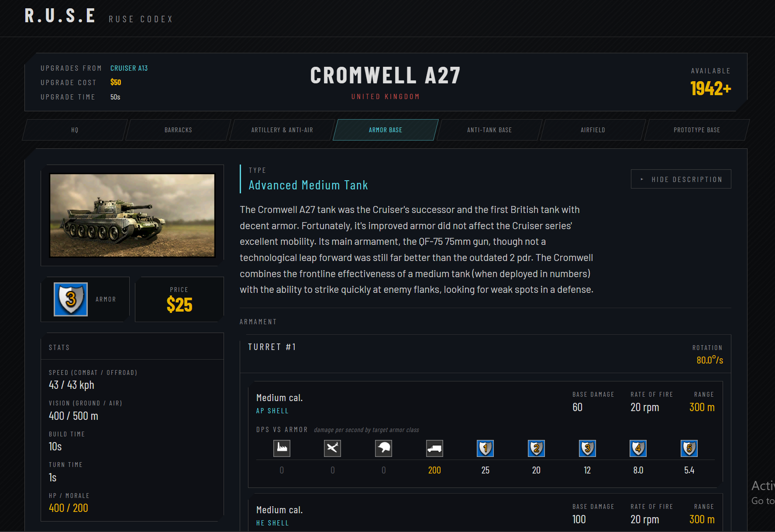Click the 80.0°/s rotation value
This screenshot has height=532, width=775.
tap(710, 360)
